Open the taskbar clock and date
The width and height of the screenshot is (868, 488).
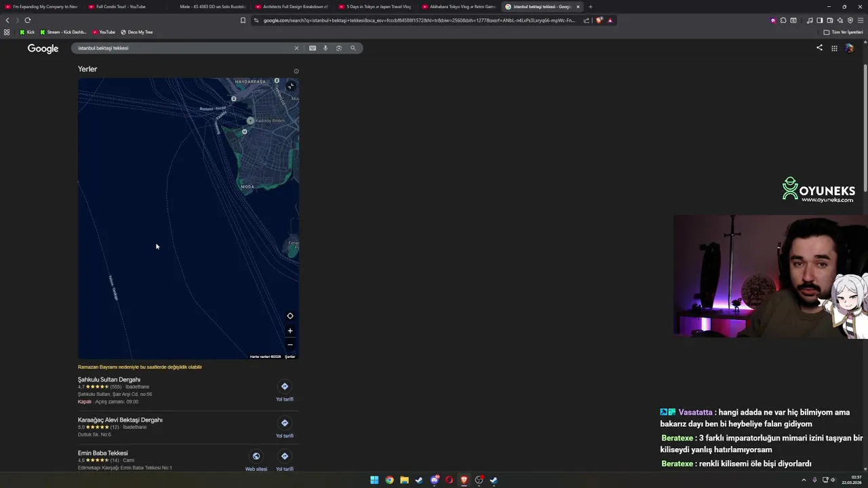(852, 480)
